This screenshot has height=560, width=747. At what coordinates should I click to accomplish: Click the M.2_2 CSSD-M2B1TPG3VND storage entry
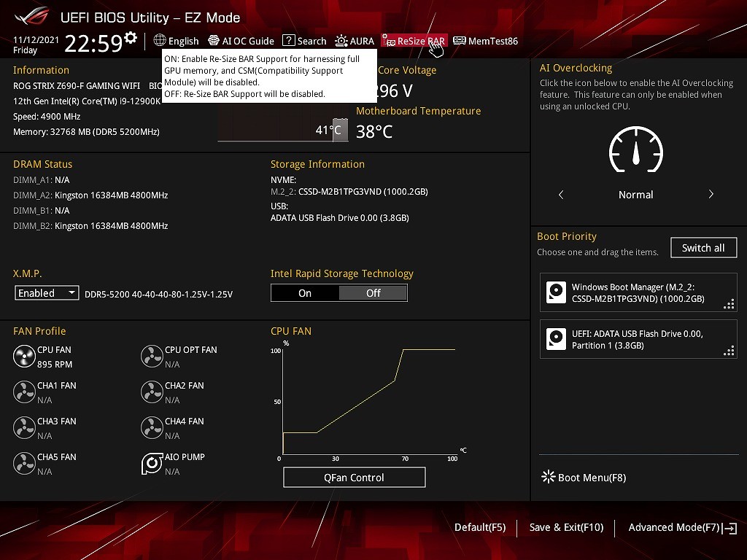point(349,192)
